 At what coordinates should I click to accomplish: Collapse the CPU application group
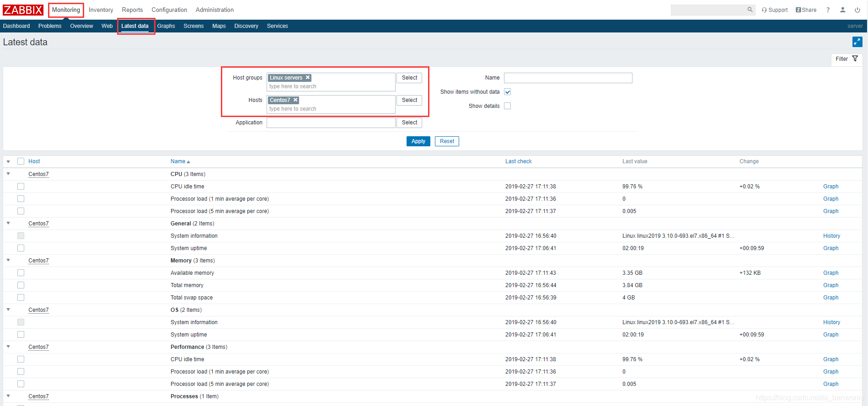coord(8,174)
